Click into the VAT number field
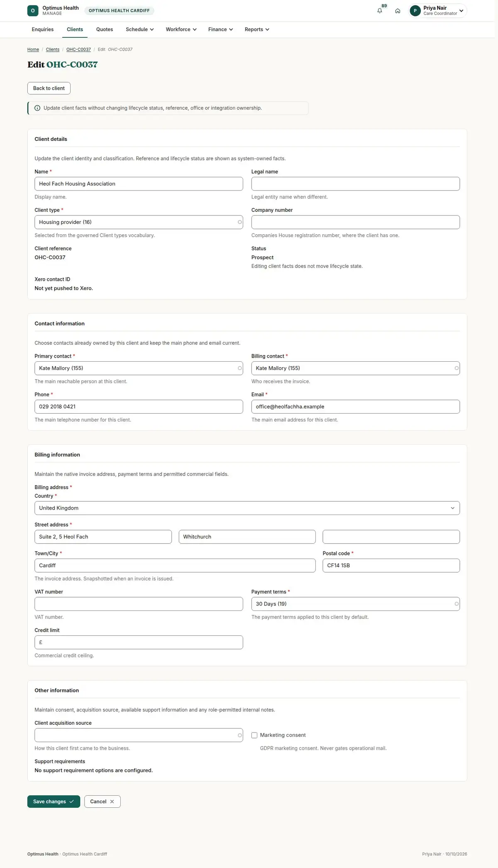This screenshot has width=498, height=868. pyautogui.click(x=139, y=604)
